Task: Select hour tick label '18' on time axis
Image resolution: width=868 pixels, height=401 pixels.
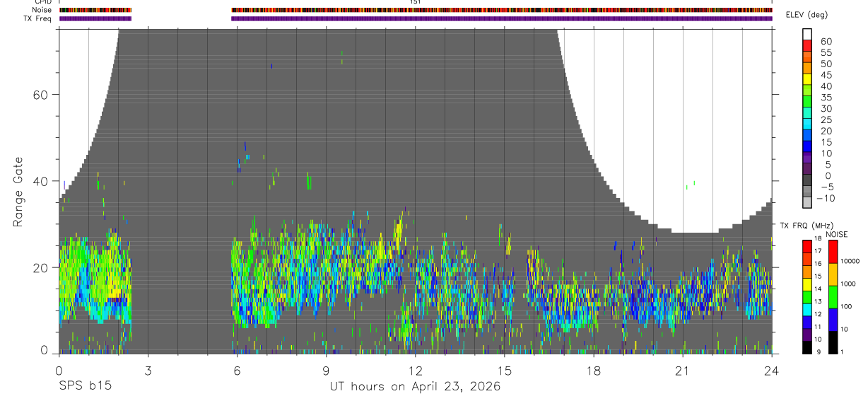Action: 593,370
